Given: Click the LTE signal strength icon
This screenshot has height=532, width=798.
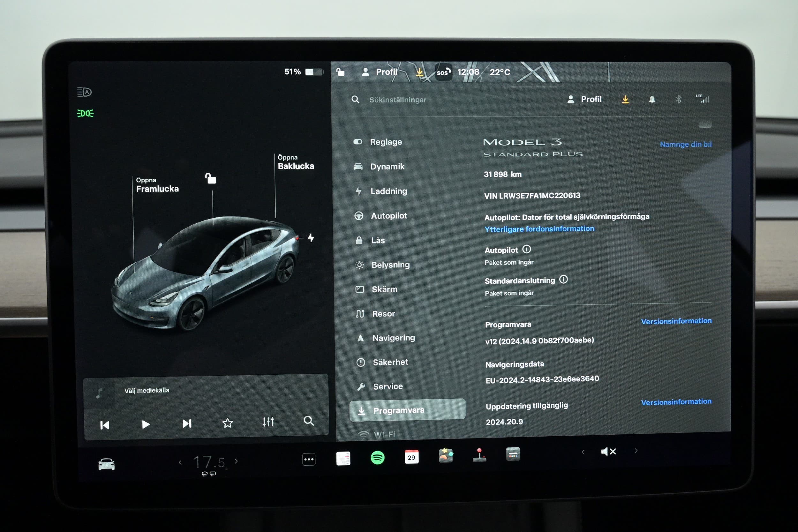Looking at the screenshot, I should pyautogui.click(x=702, y=98).
